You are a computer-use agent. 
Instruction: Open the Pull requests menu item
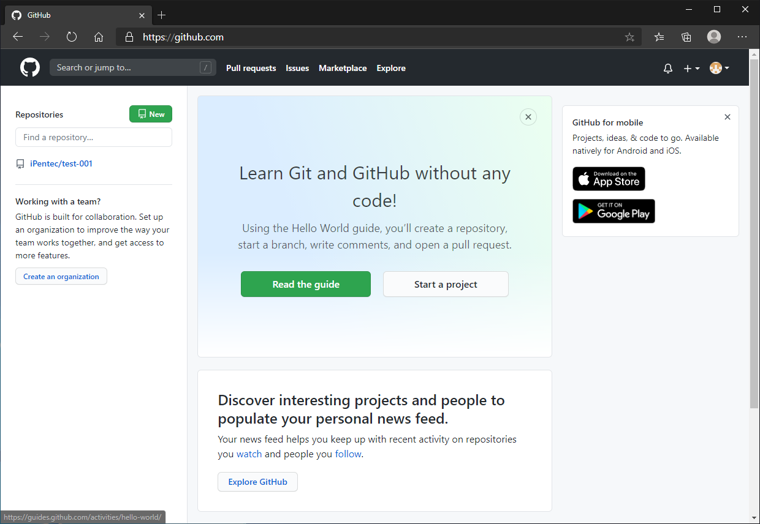pos(251,68)
